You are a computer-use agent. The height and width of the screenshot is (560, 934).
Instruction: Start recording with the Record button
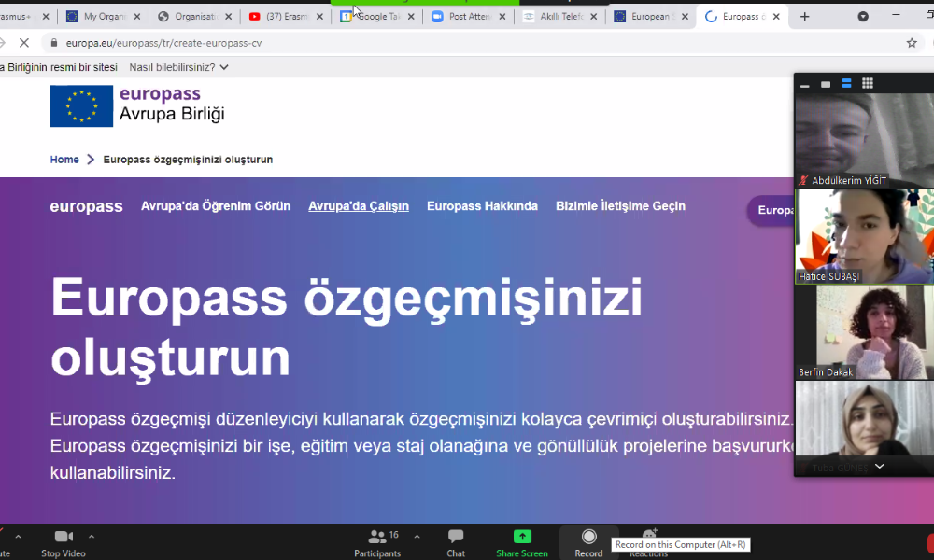[588, 543]
